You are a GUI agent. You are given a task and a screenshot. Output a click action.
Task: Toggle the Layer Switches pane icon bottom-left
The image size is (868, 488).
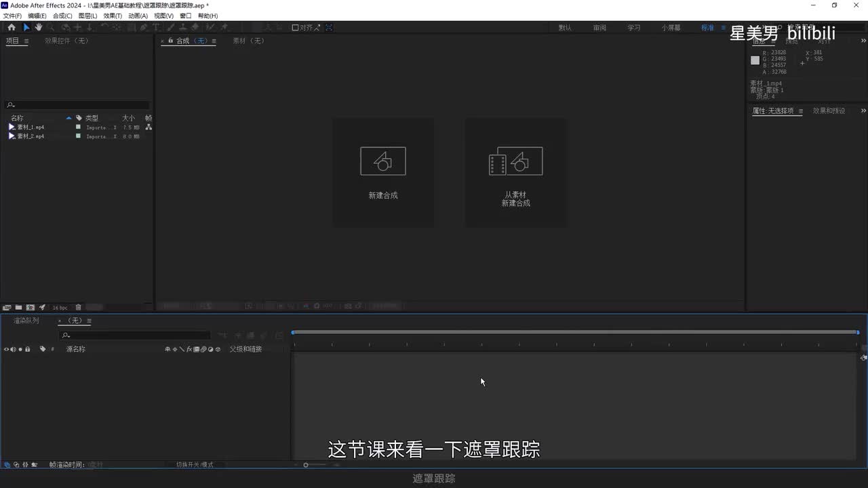click(x=7, y=465)
